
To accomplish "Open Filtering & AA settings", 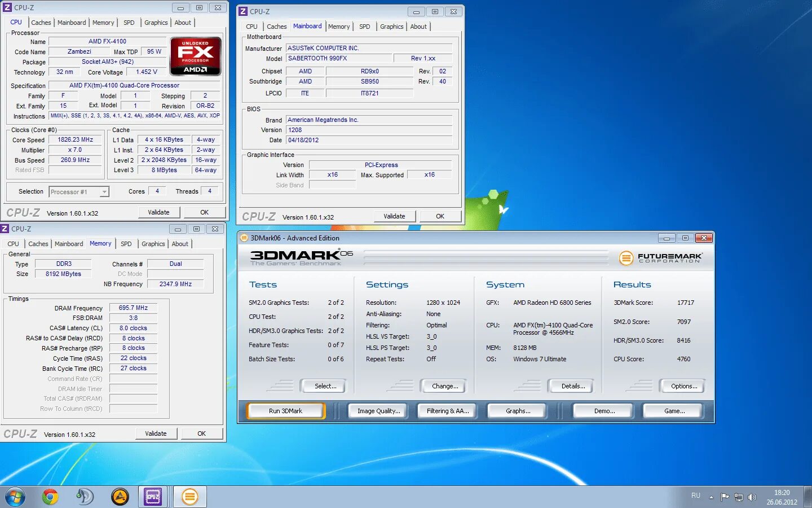I will click(x=448, y=411).
